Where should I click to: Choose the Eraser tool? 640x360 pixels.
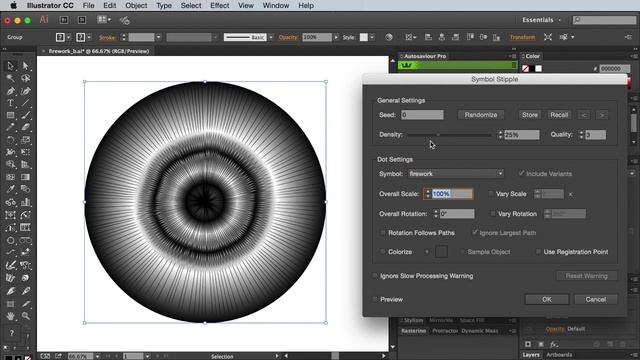click(x=25, y=127)
